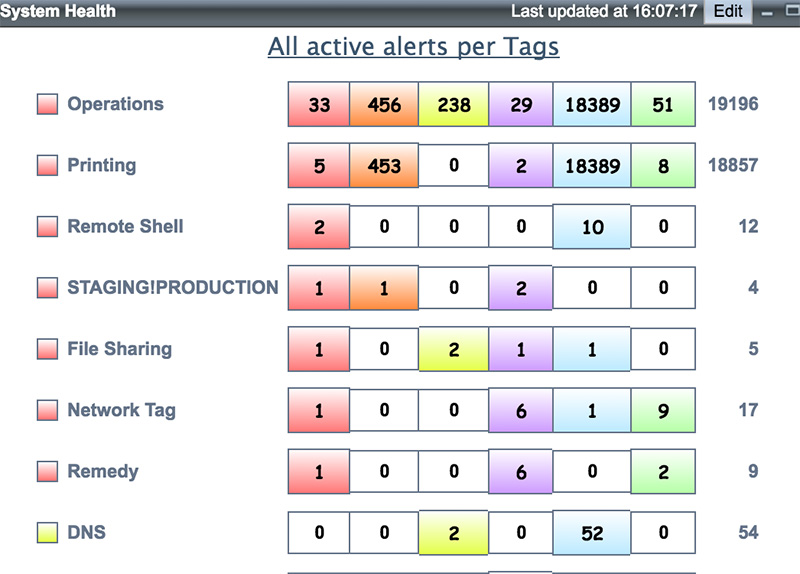
Task: Click the purple 6 cell in Network Tag row
Action: (520, 410)
